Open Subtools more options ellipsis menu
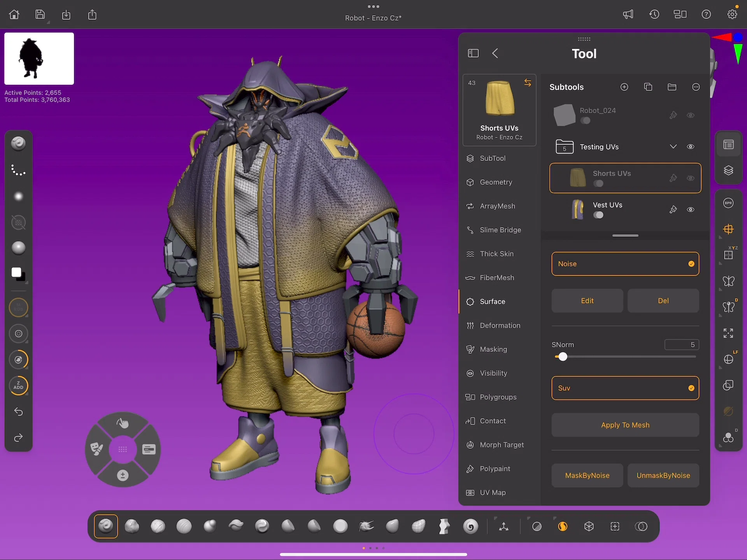Screen dimensions: 747x560 (696, 87)
